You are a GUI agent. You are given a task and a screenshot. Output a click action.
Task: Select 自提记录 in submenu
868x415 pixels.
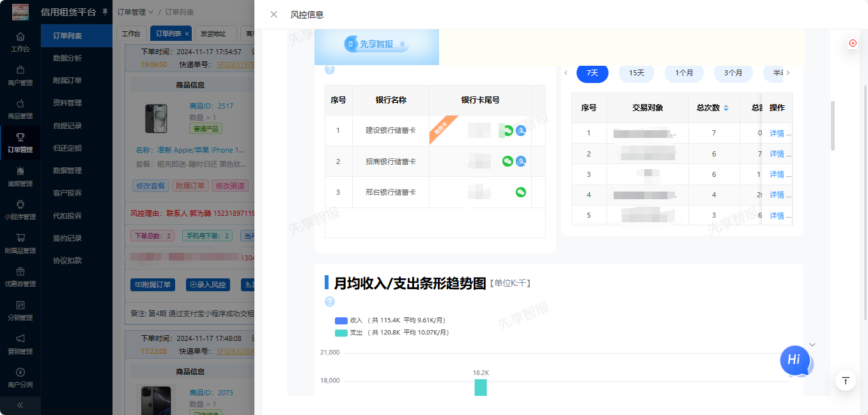[68, 126]
